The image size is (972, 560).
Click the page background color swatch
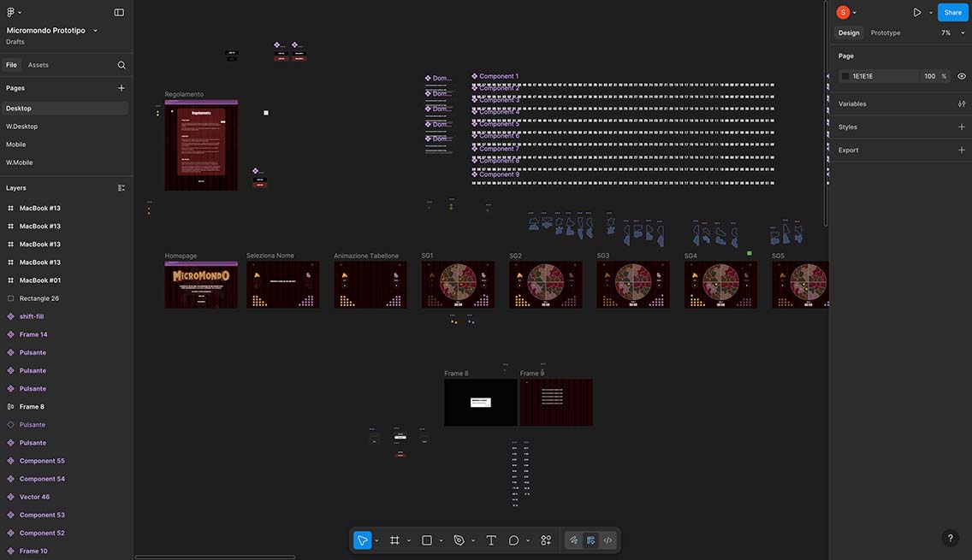[x=845, y=76]
